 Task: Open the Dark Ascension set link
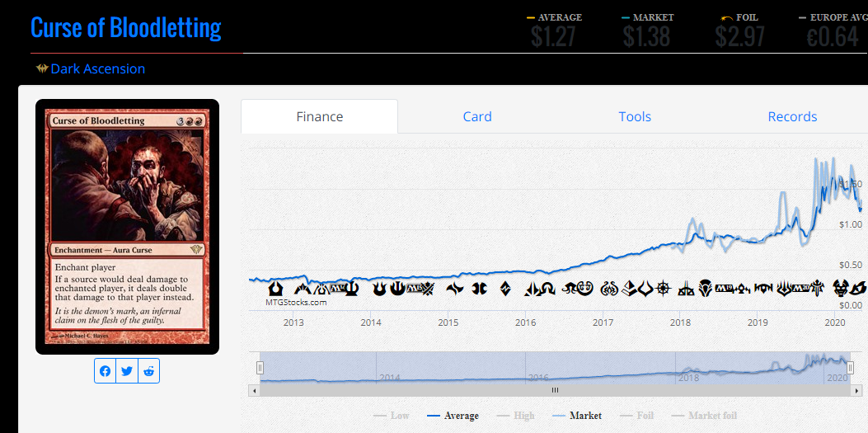98,69
